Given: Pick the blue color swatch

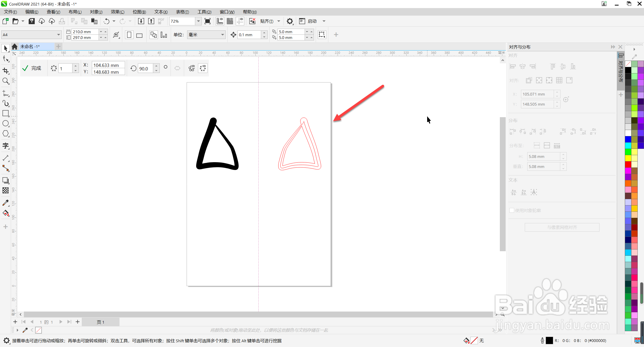Looking at the screenshot, I should [628, 139].
